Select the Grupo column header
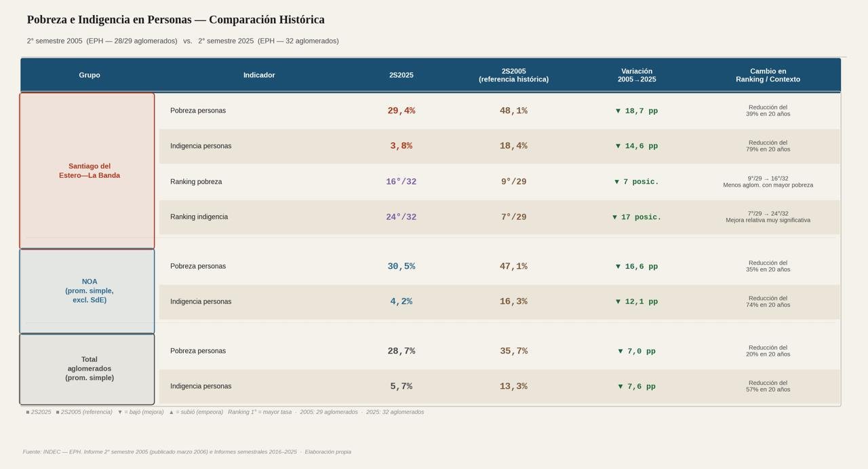The width and height of the screenshot is (868, 469). 90,75
